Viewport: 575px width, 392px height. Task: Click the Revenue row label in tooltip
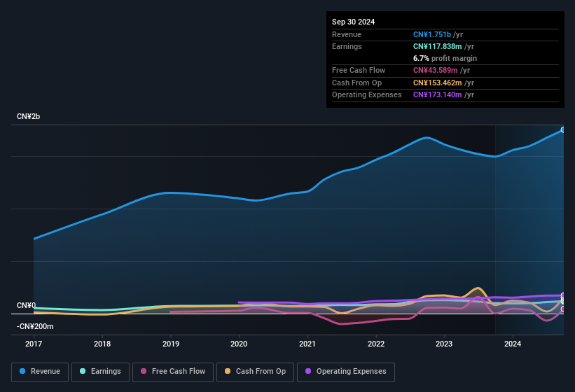[x=347, y=34]
